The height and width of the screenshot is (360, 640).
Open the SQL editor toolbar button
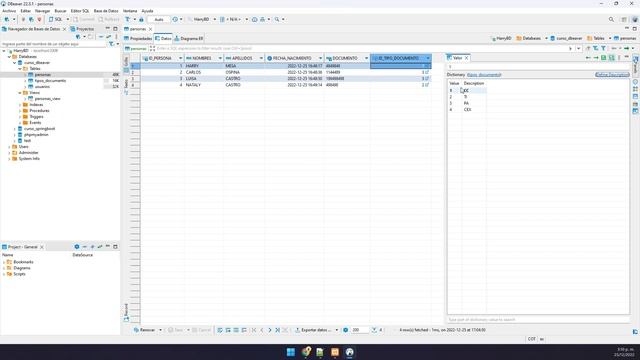pyautogui.click(x=56, y=19)
